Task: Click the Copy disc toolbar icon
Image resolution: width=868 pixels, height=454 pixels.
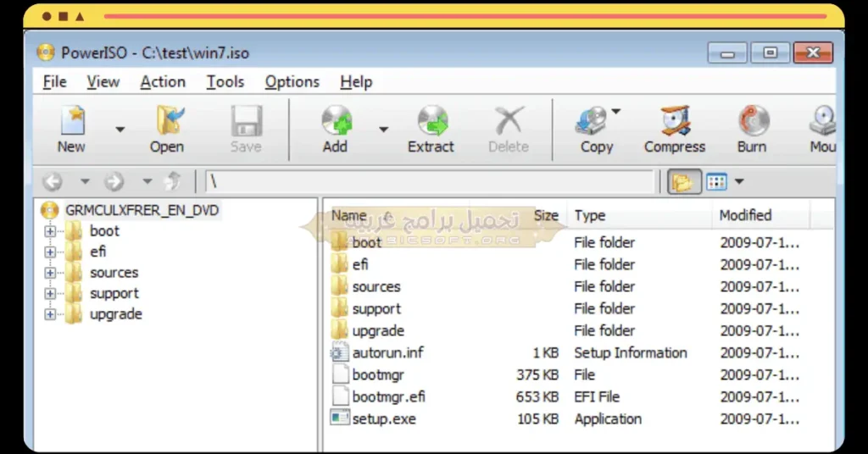Action: (593, 120)
